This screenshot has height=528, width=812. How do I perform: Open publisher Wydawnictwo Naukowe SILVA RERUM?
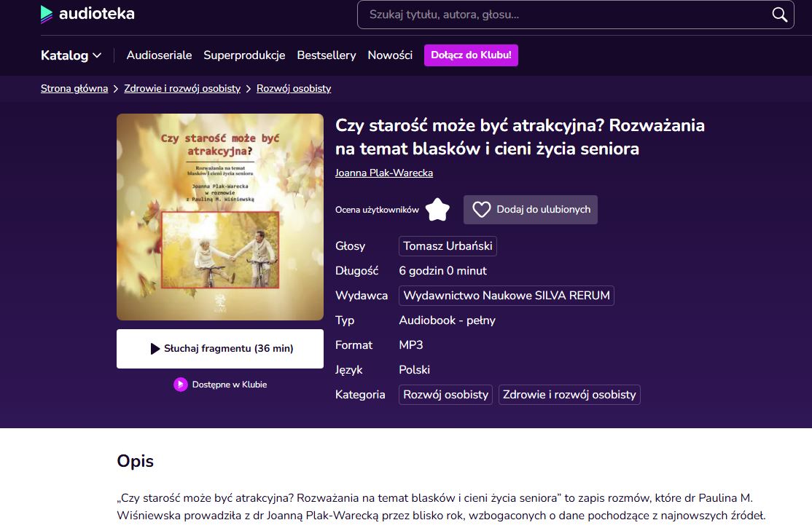coord(507,296)
